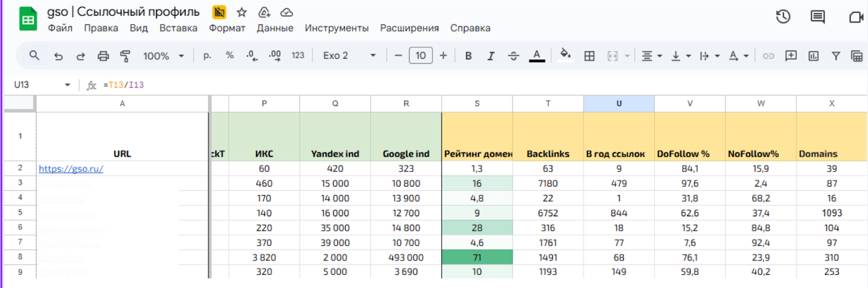This screenshot has width=868, height=288.
Task: Open the text color picker
Action: point(537,56)
